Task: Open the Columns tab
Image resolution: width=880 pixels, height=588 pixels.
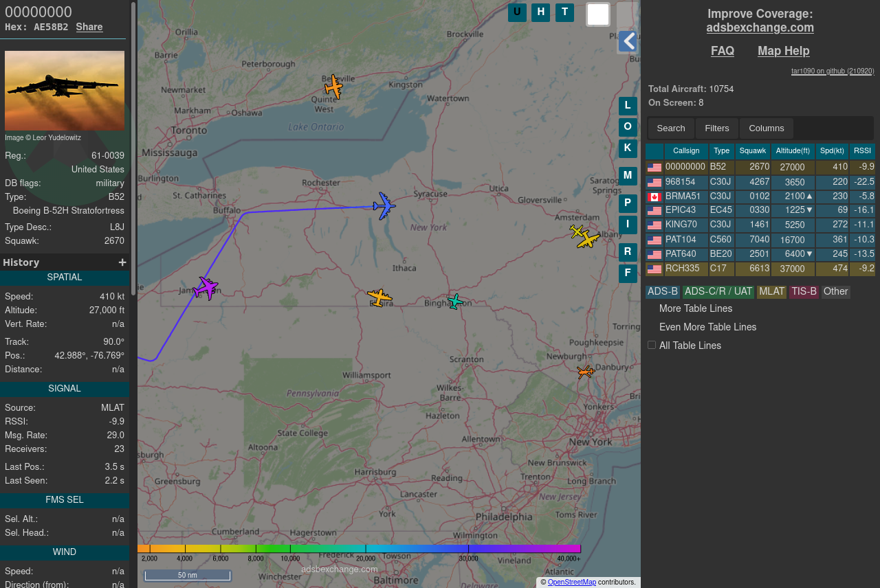Action: [x=767, y=128]
